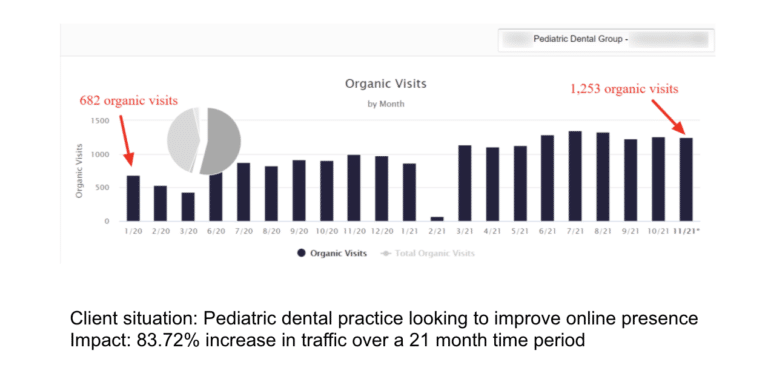Click the Organic Visits chart title
768x385 pixels.
(385, 84)
